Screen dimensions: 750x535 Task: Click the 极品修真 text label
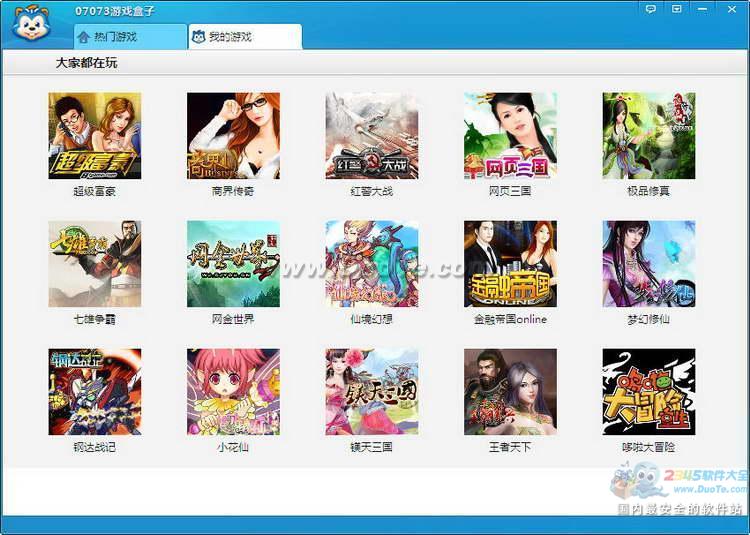click(649, 191)
